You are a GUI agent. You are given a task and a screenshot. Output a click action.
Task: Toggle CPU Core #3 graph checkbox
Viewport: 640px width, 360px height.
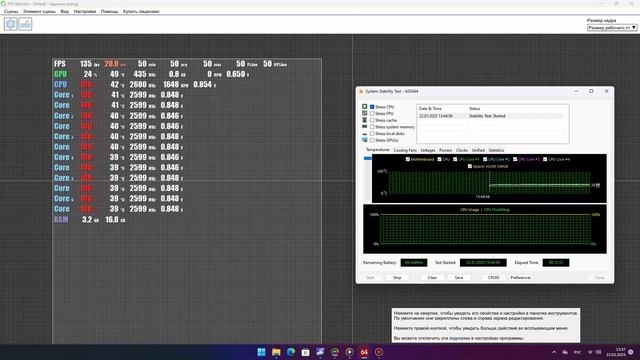pyautogui.click(x=515, y=159)
